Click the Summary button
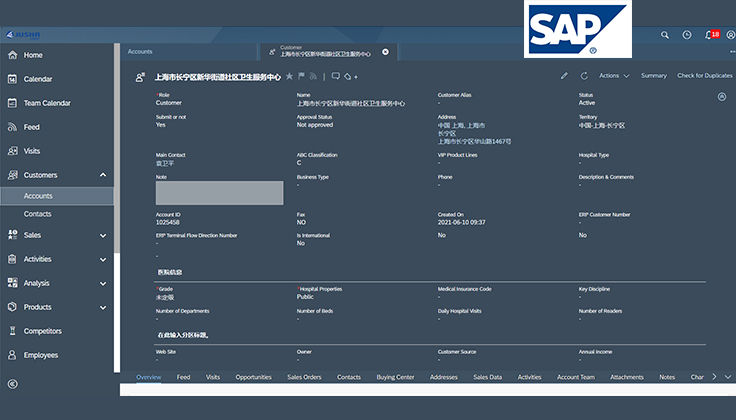 click(x=654, y=76)
